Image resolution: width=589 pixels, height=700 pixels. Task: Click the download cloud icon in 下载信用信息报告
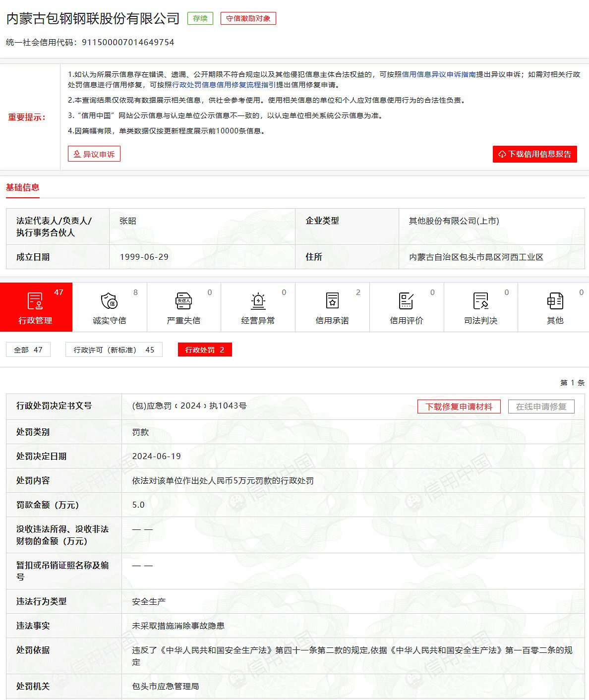click(x=502, y=154)
